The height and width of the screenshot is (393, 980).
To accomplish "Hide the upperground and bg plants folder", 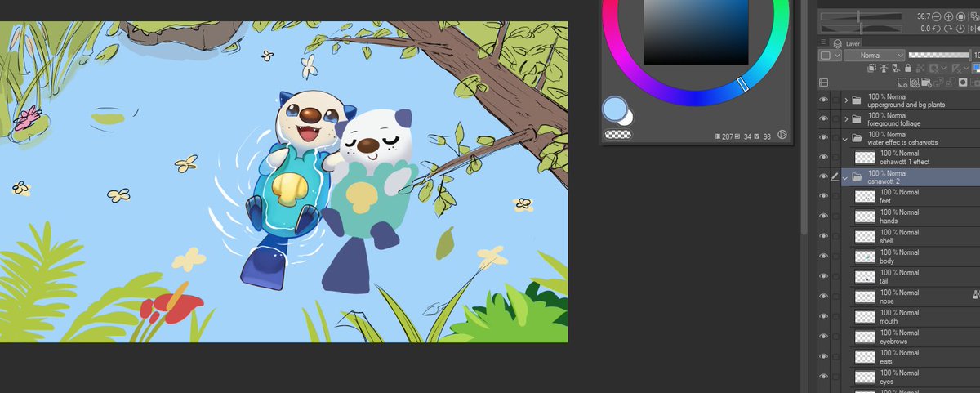I will pyautogui.click(x=823, y=100).
